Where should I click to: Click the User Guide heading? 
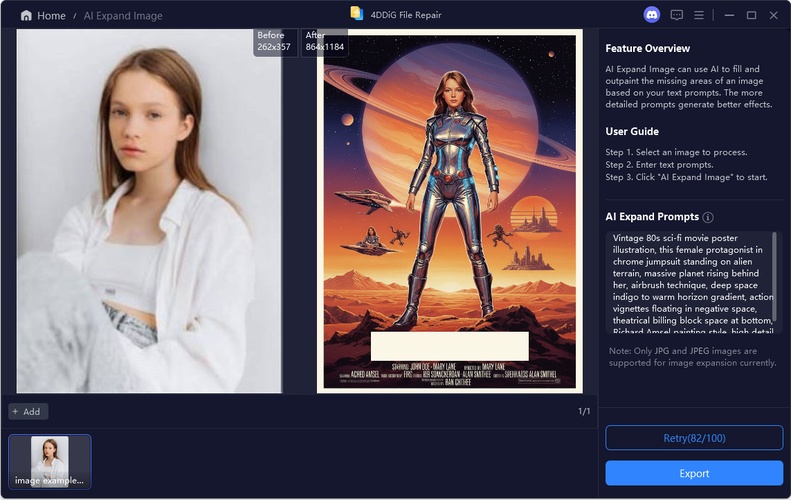pyautogui.click(x=632, y=132)
